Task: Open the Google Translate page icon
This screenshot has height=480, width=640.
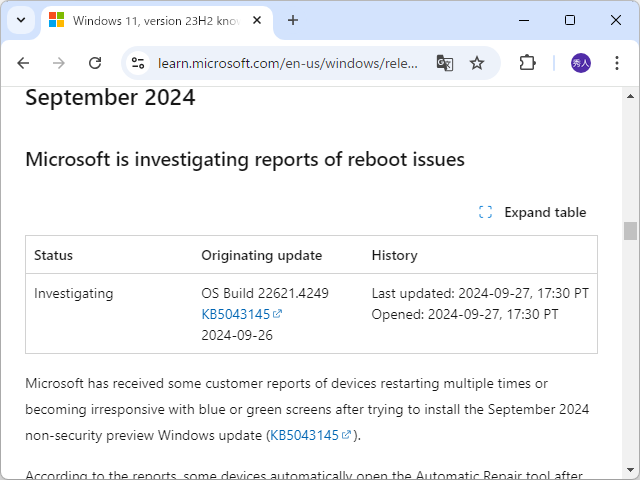Action: pos(444,63)
